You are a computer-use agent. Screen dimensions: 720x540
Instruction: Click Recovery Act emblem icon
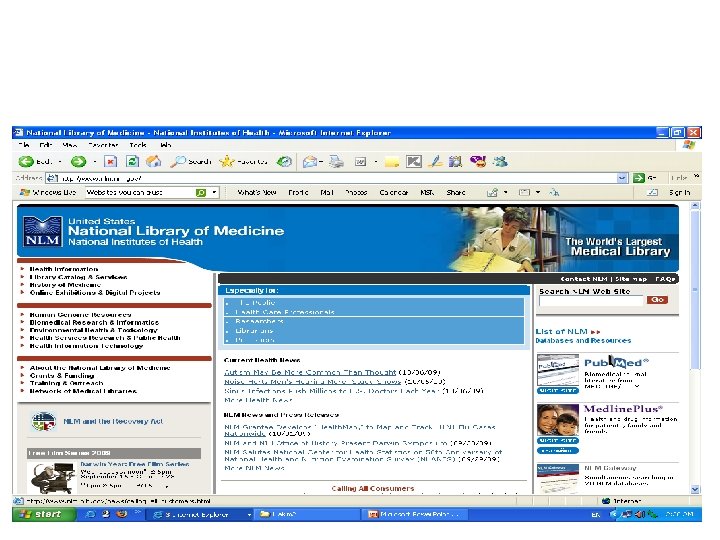pyautogui.click(x=44, y=422)
